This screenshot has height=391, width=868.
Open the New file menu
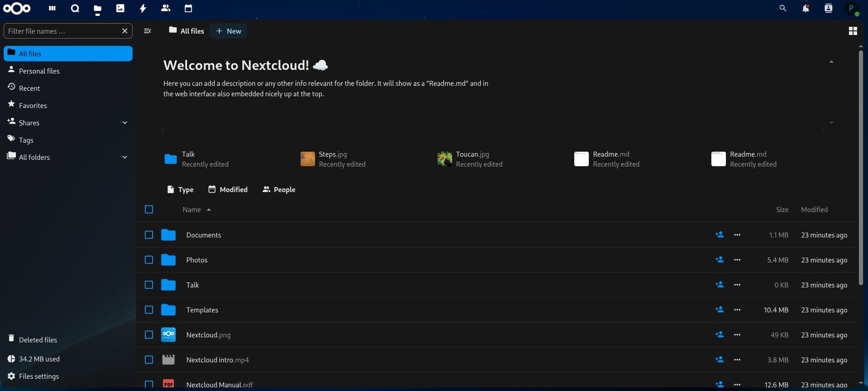click(228, 31)
